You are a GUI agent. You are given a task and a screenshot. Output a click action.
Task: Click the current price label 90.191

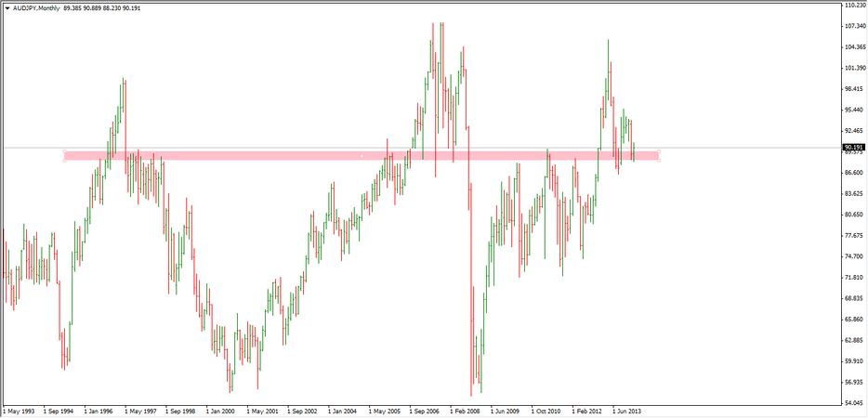pos(853,147)
